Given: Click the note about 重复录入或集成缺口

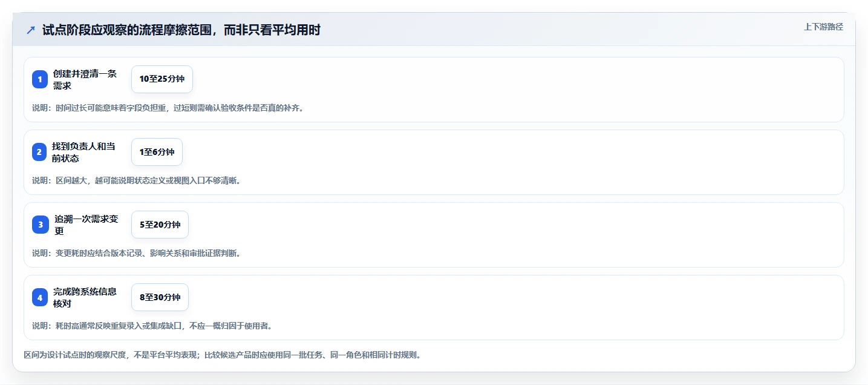Looking at the screenshot, I should coord(152,326).
